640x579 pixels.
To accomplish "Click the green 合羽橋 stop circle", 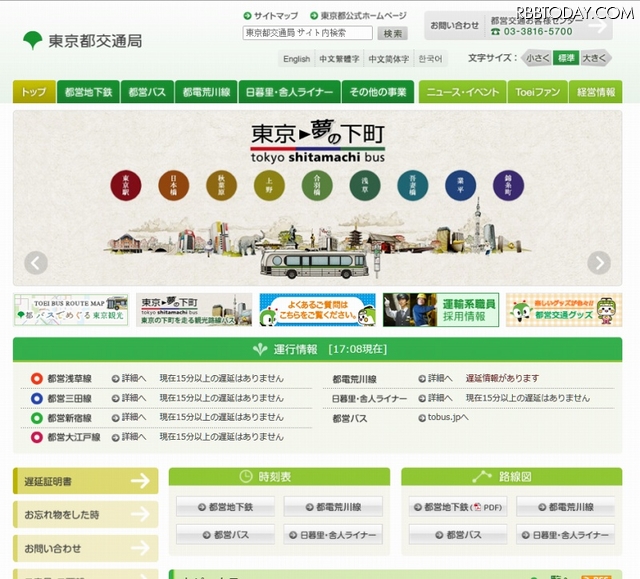I will tap(317, 185).
